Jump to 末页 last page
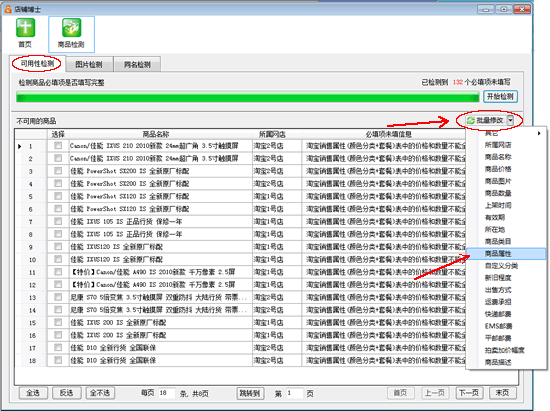The height and width of the screenshot is (411, 550). coord(502,393)
